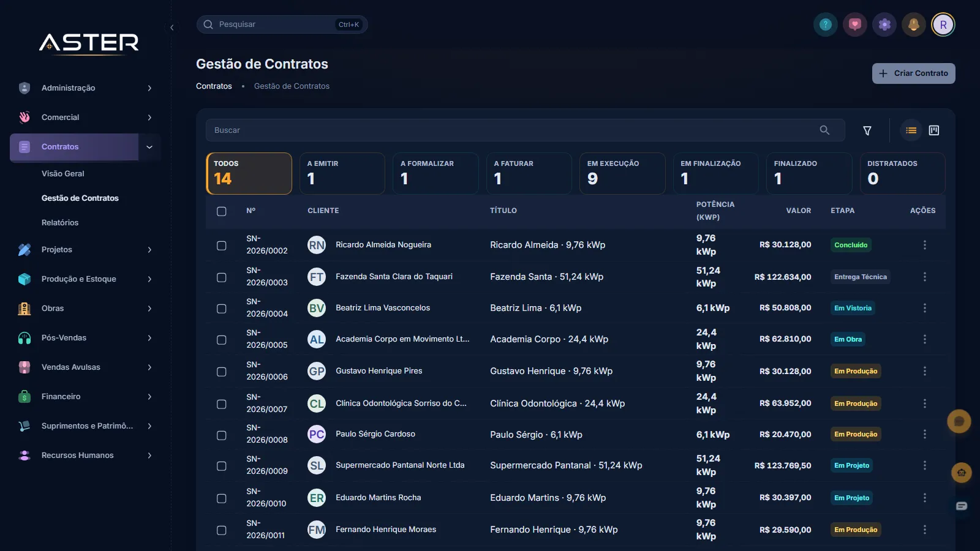
Task: Select checkbox for SN-2026/0005
Action: tap(222, 340)
